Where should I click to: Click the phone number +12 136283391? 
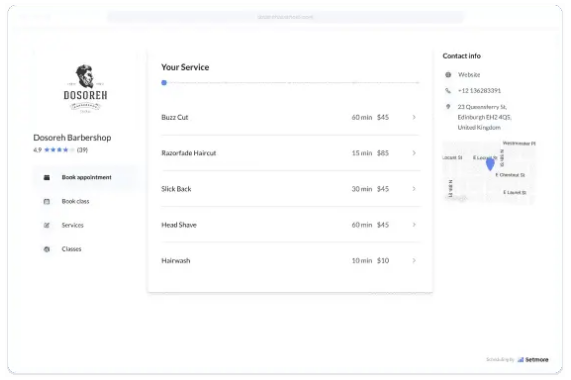(x=479, y=91)
